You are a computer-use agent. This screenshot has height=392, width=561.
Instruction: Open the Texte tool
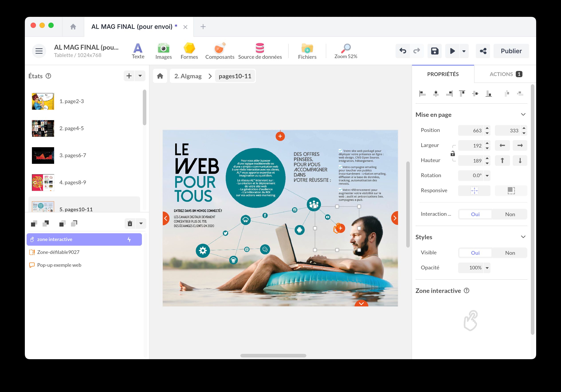coord(138,51)
